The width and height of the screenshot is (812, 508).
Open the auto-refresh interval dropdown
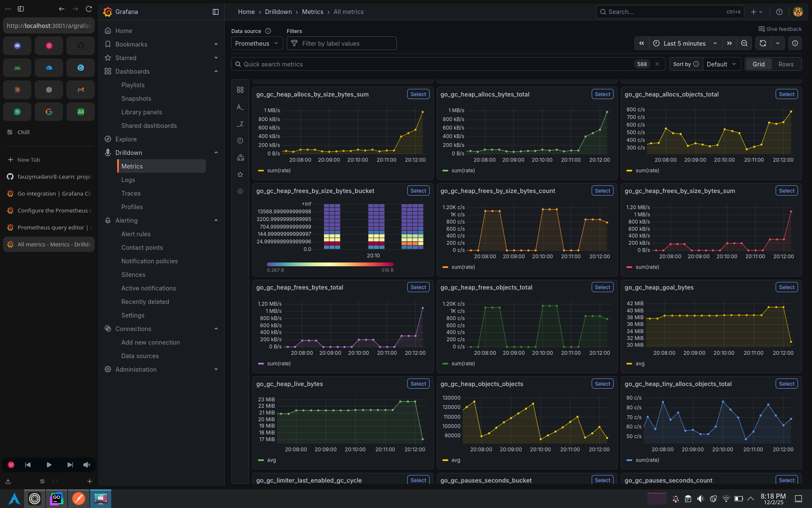[x=778, y=43]
